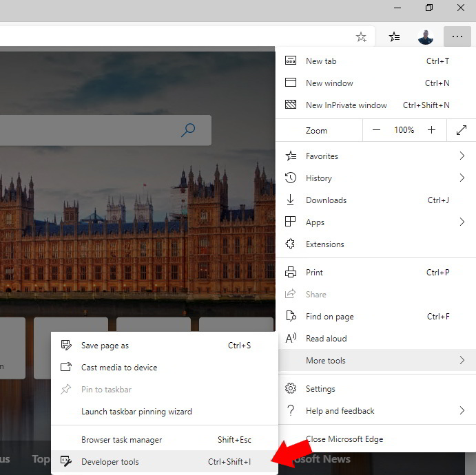Screen dimensions: 476x475
Task: Expand the More tools submenu arrow
Action: (462, 360)
